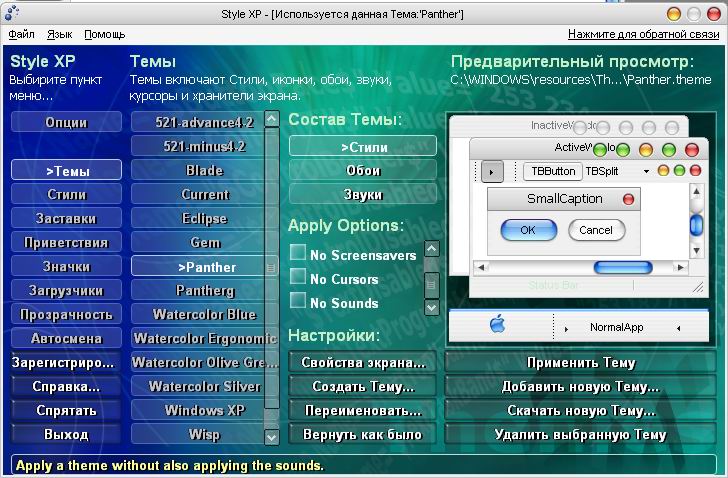This screenshot has width=728, height=478.
Task: Select the Watercolor Silver theme
Action: click(198, 387)
